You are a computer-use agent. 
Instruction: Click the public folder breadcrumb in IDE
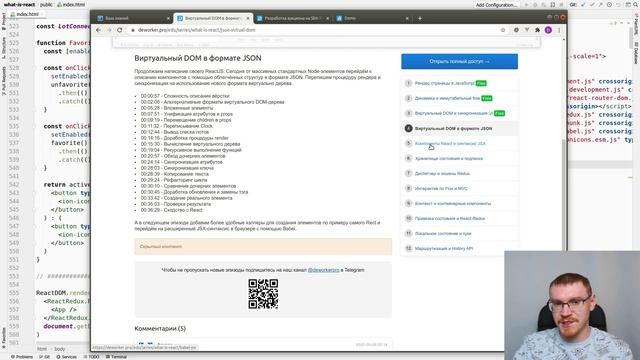point(46,4)
